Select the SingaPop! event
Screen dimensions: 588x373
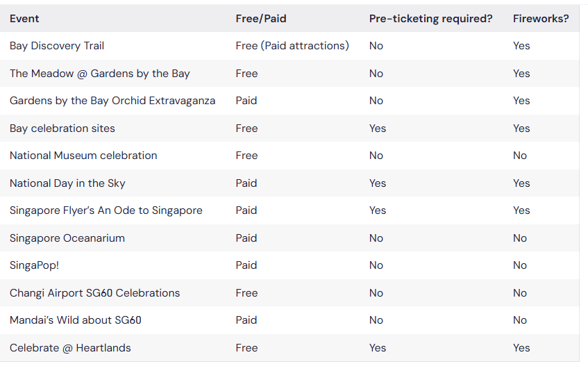tap(35, 265)
